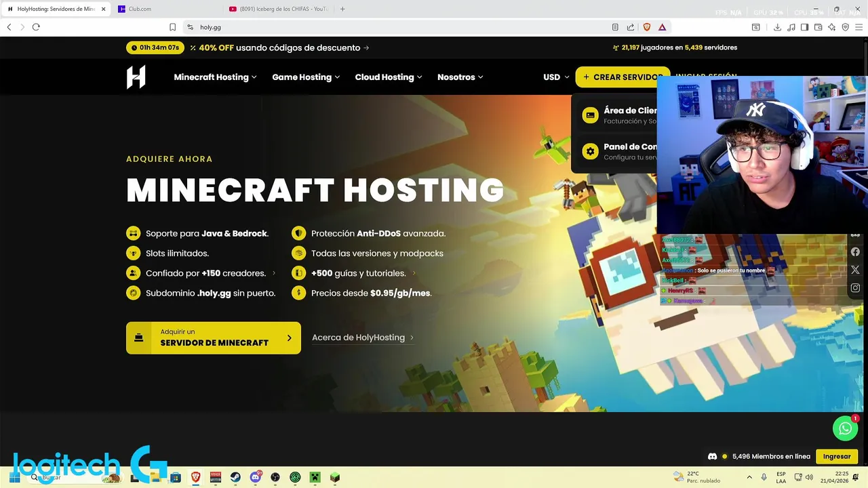Open Steam from the taskbar
Image resolution: width=868 pixels, height=488 pixels.
click(235, 477)
